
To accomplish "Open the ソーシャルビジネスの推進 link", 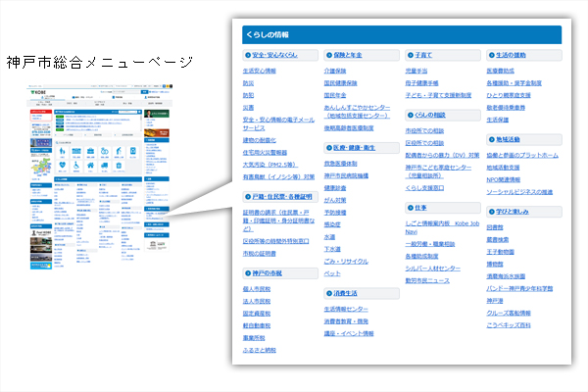I will click(x=519, y=192).
